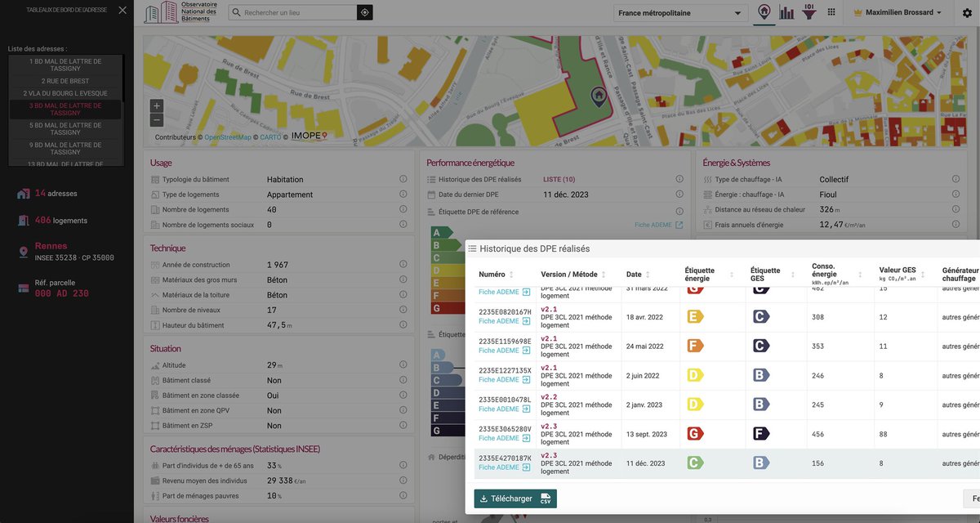Click the 14 adresses building icon in sidebar
980x523 pixels.
[x=23, y=194]
